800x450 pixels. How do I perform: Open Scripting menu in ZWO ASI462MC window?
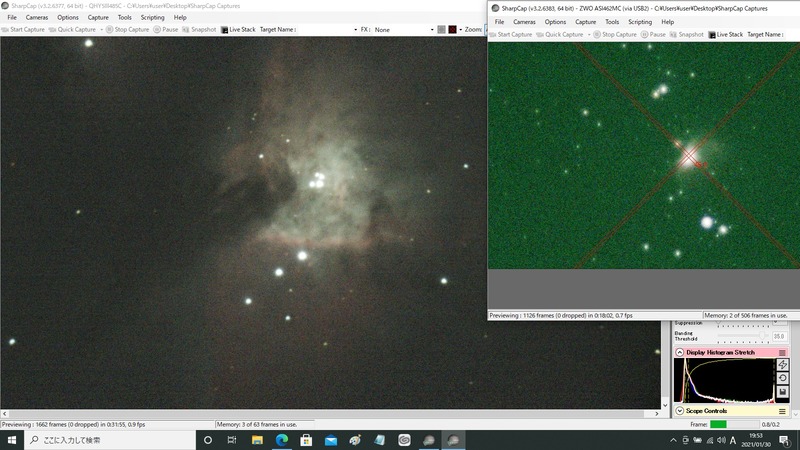[640, 22]
